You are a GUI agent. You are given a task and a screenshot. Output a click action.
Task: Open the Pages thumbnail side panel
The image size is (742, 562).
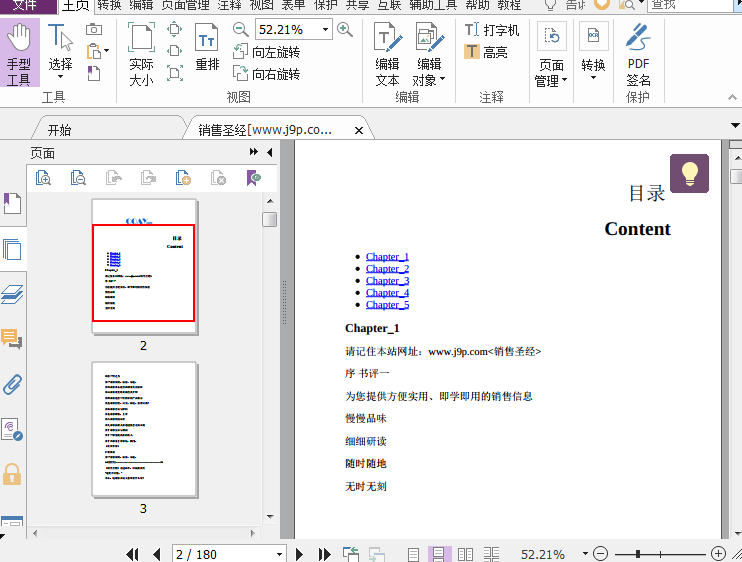coord(12,249)
